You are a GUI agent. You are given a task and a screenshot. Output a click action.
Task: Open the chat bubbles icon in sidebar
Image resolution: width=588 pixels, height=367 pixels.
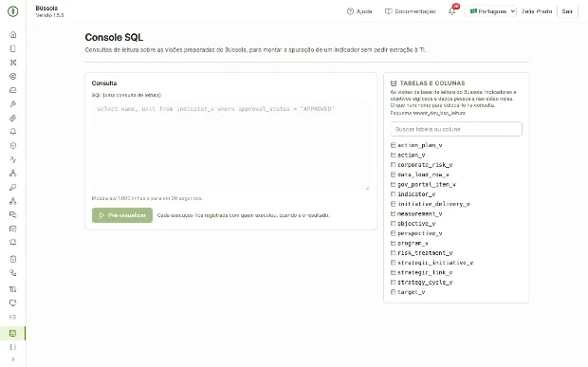(x=12, y=215)
